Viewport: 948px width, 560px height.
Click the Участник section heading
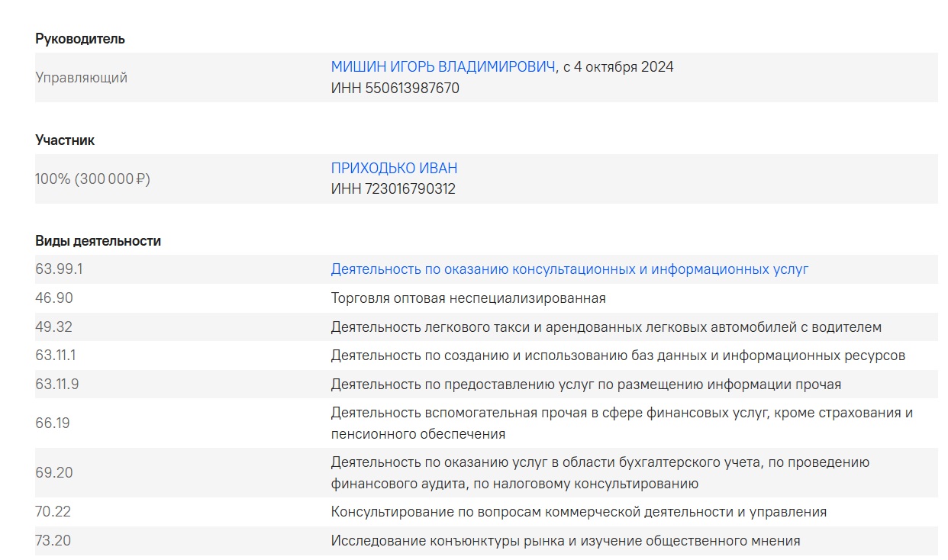click(x=65, y=140)
